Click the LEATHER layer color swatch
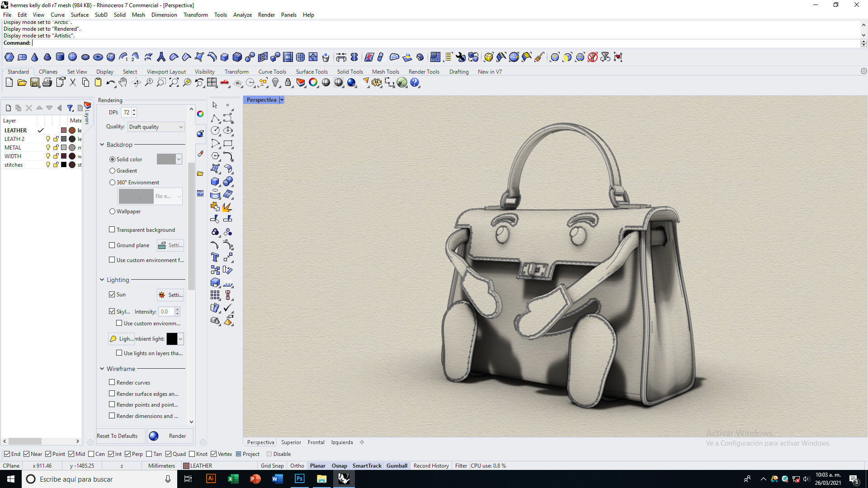Viewport: 868px width, 488px height. [x=64, y=131]
